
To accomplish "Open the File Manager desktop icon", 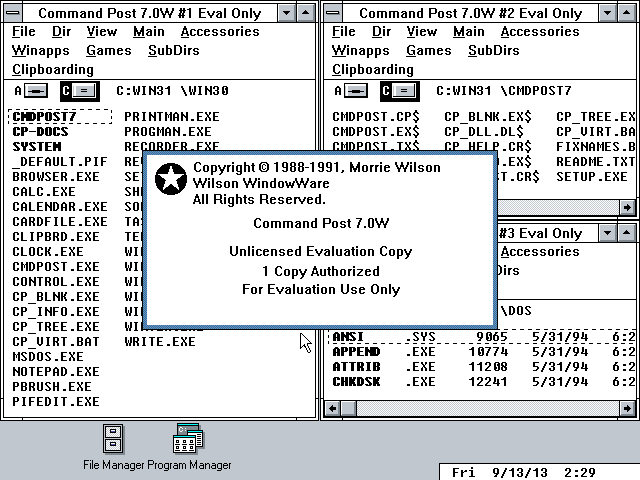I will point(113,447).
